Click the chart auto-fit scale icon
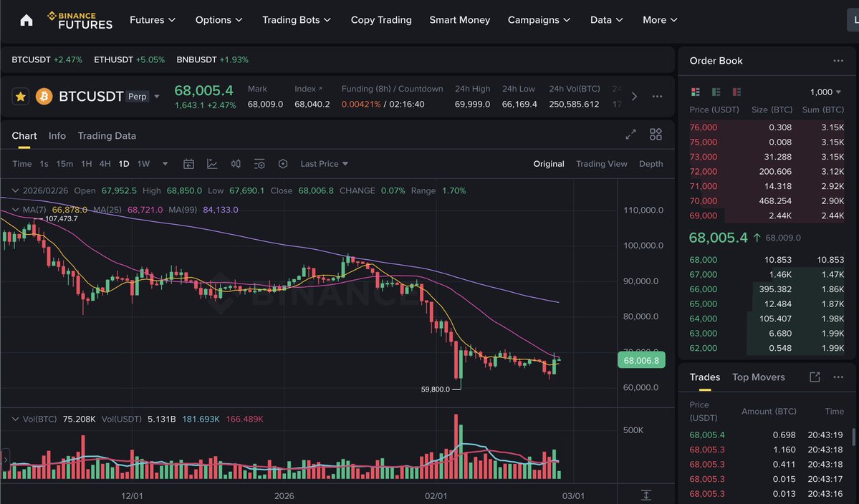This screenshot has height=504, width=859. [x=646, y=495]
